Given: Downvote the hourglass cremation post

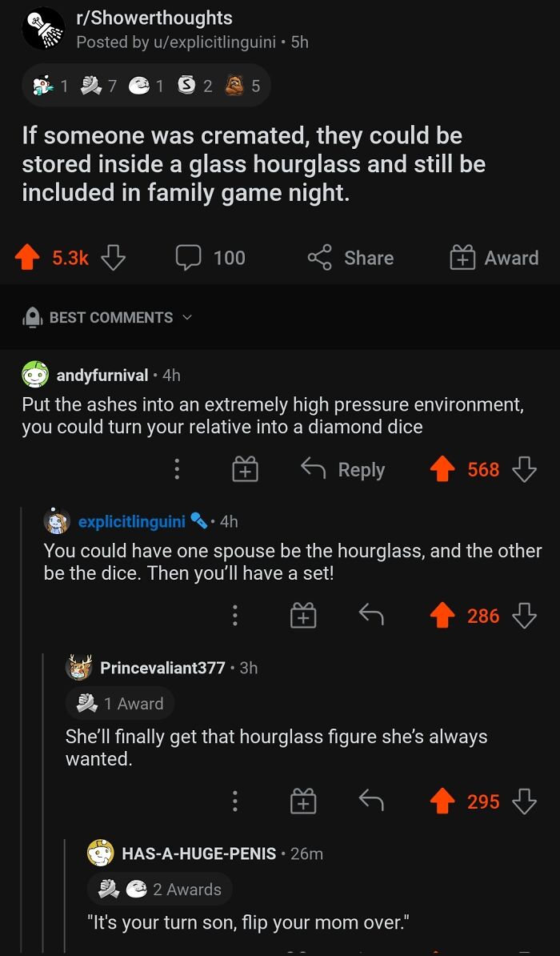Looking at the screenshot, I should [113, 258].
